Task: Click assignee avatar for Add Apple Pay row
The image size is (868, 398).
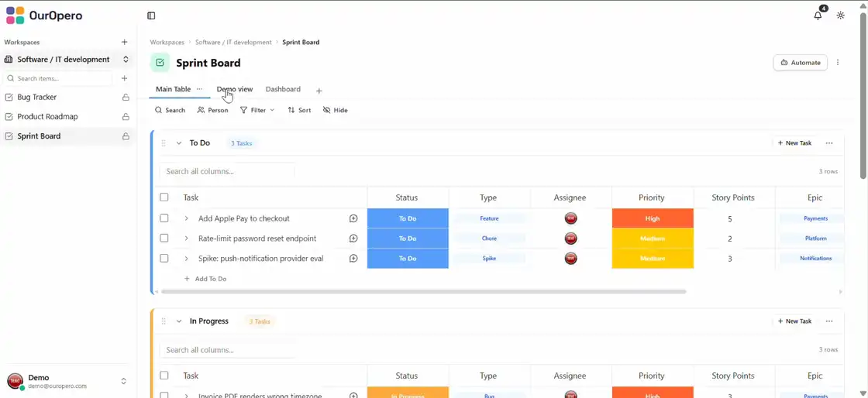Action: pyautogui.click(x=570, y=218)
